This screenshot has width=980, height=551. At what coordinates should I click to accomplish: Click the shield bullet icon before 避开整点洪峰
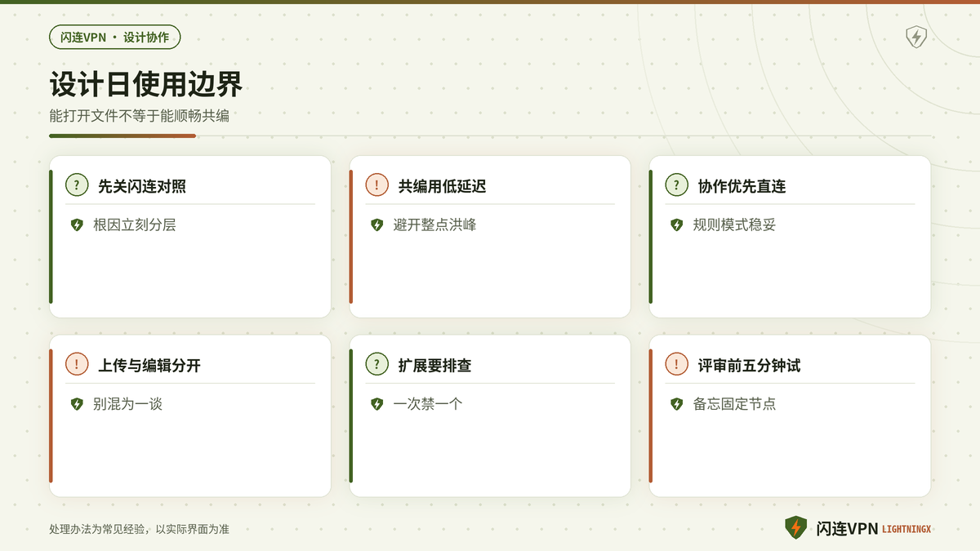[x=376, y=224]
